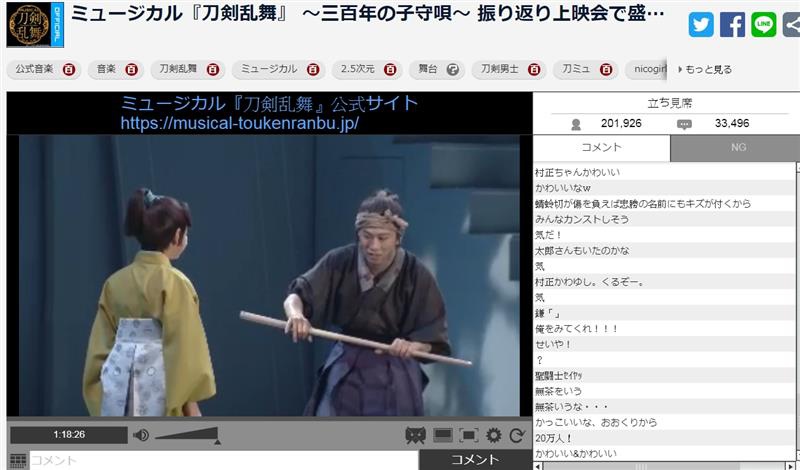Switch to the コメント tab

point(602,147)
